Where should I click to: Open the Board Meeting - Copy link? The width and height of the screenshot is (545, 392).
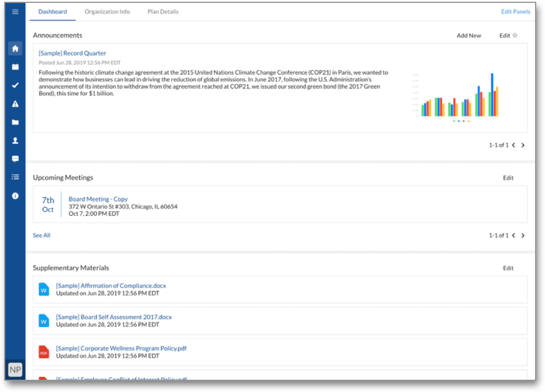[x=98, y=199]
